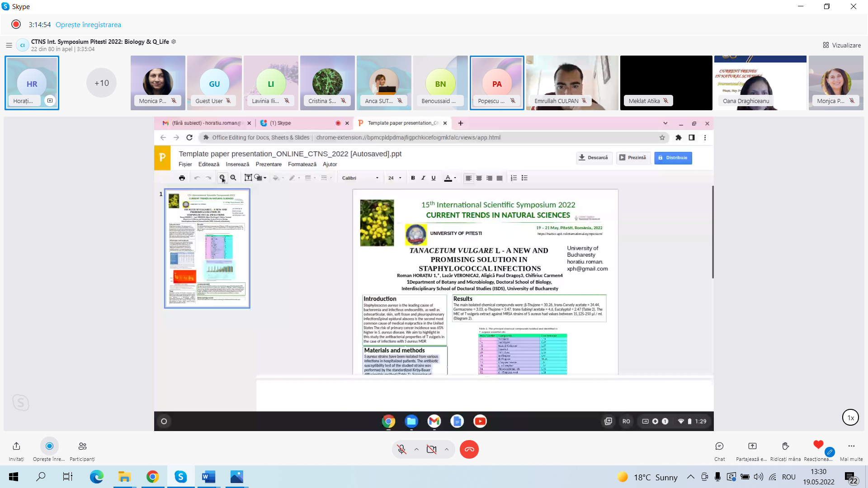Apply numbered list formatting
Image resolution: width=868 pixels, height=488 pixels.
point(514,178)
